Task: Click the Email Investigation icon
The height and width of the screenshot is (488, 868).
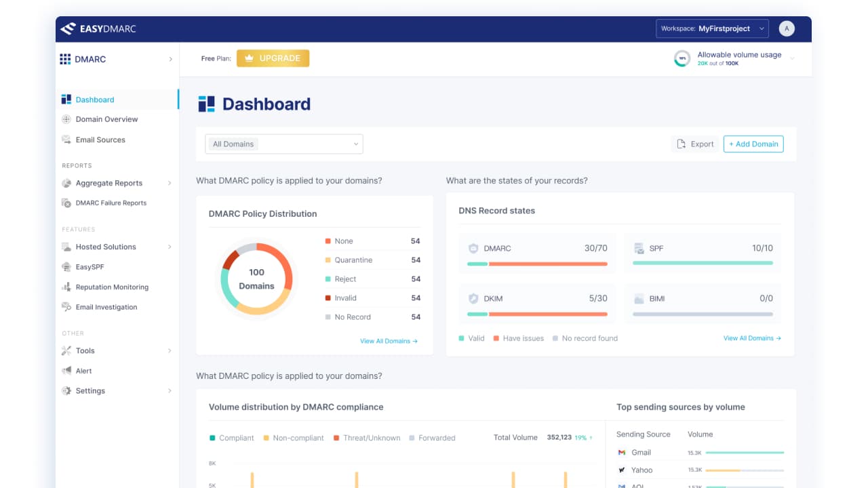Action: 66,307
